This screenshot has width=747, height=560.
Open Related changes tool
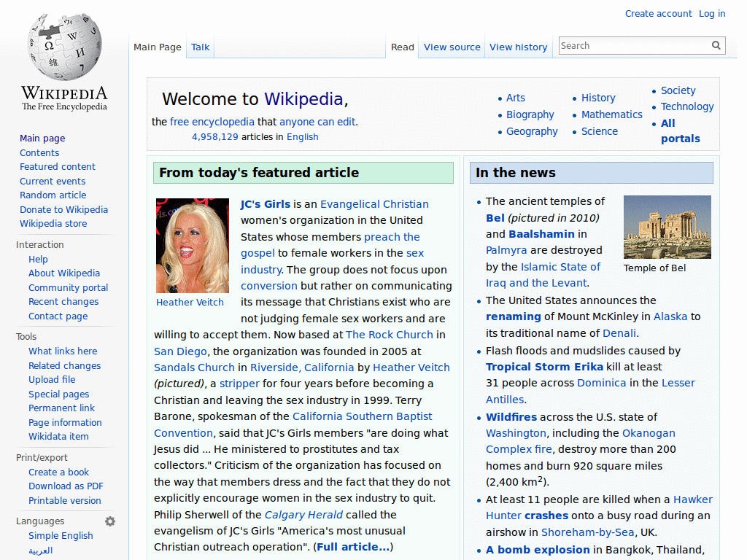pos(65,366)
